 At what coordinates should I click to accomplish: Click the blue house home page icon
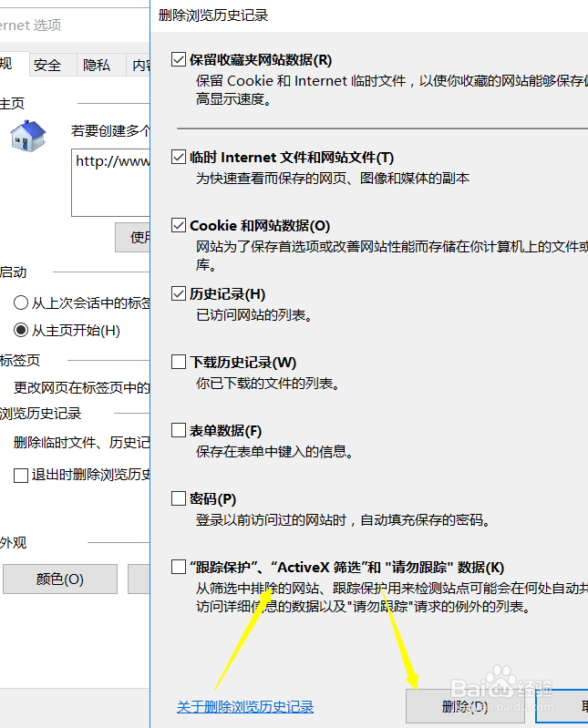(28, 136)
